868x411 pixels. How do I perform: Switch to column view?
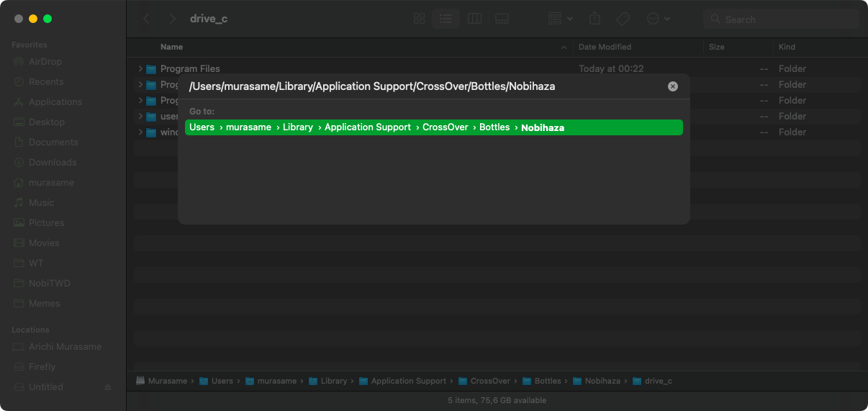coord(474,19)
